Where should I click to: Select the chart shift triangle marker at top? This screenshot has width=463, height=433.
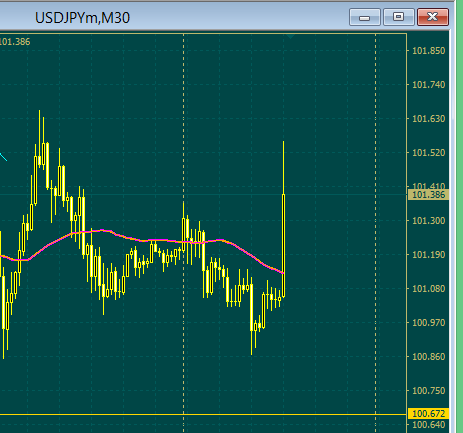[x=290, y=36]
